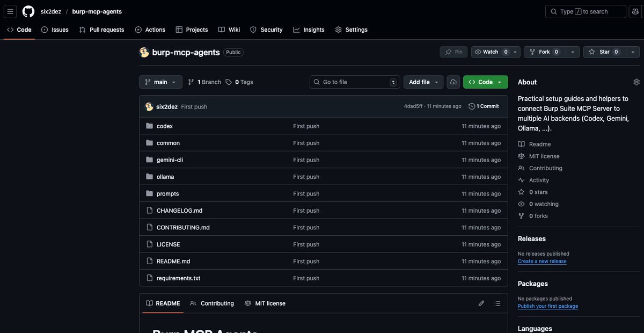This screenshot has height=333, width=644.
Task: Click the pulse icon beside Activity
Action: [521, 180]
